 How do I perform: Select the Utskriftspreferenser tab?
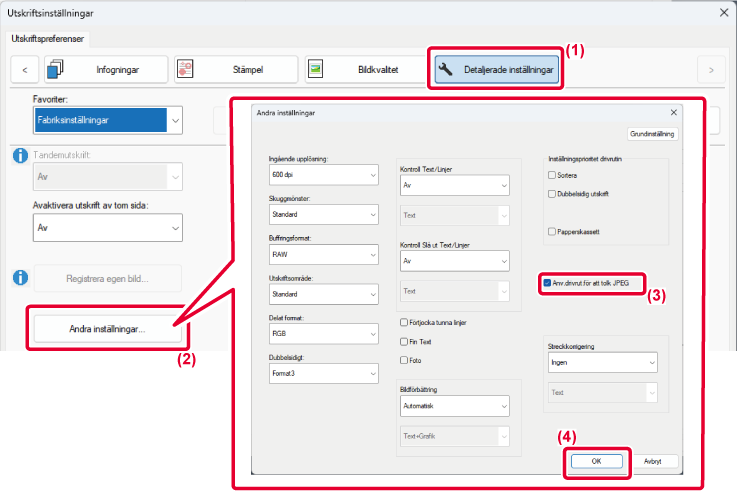click(x=48, y=39)
